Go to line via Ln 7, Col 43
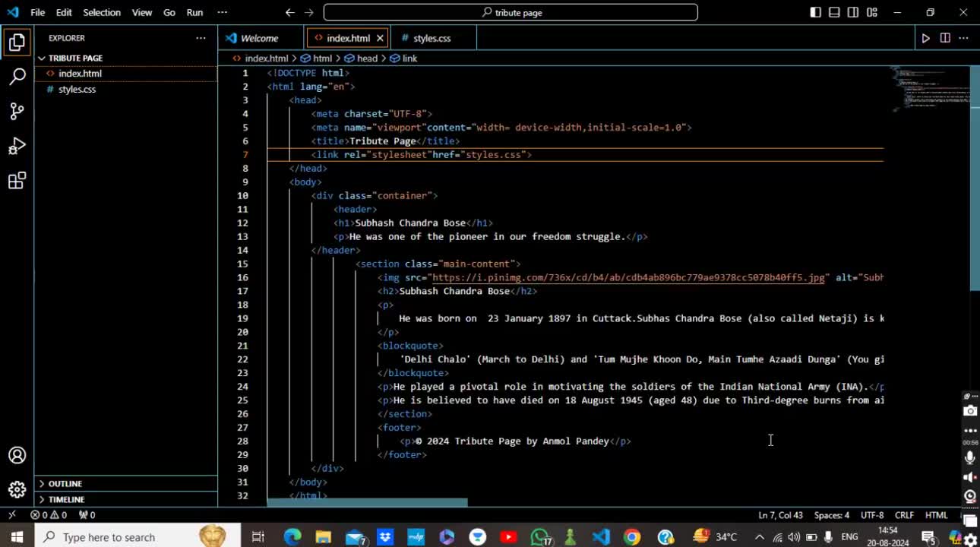Viewport: 980px width, 547px height. (780, 514)
